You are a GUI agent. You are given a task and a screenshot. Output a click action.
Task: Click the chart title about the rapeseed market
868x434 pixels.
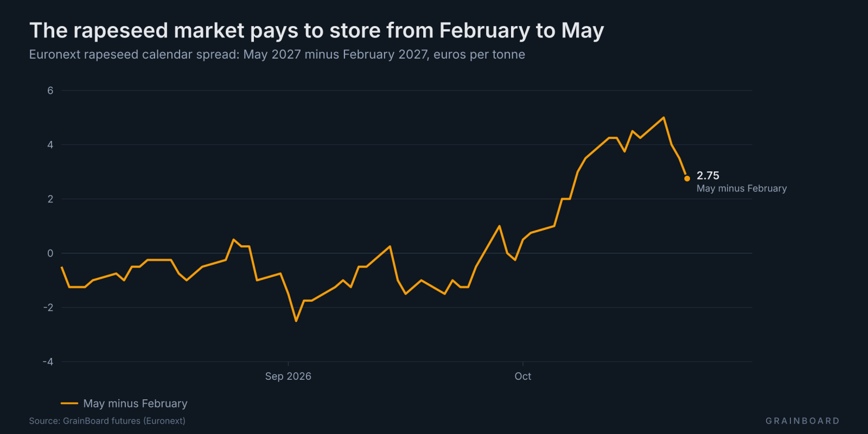click(x=316, y=31)
